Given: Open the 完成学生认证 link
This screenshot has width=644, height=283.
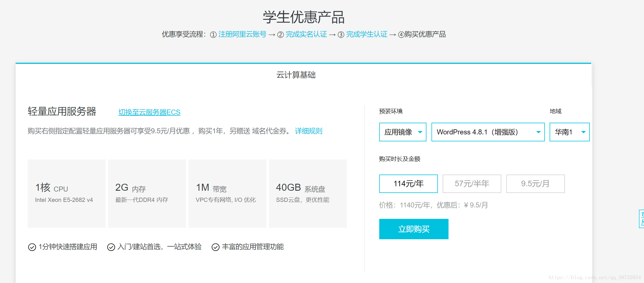Looking at the screenshot, I should click(367, 34).
